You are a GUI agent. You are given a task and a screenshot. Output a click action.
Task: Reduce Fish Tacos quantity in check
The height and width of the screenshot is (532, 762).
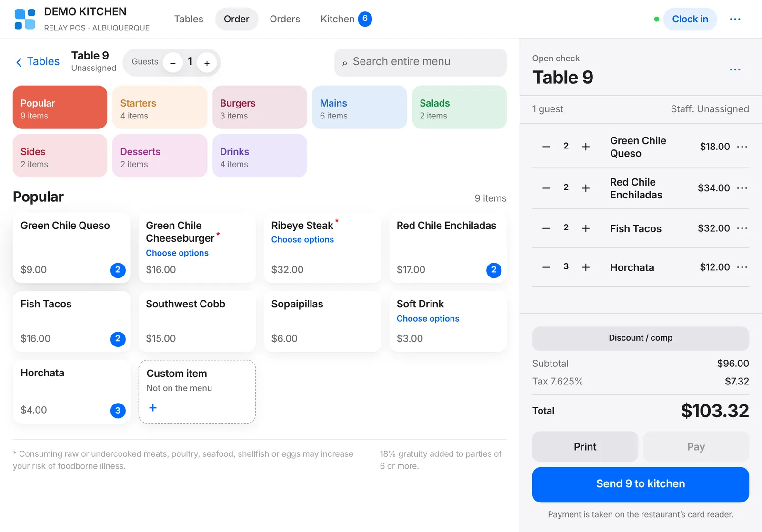(546, 228)
